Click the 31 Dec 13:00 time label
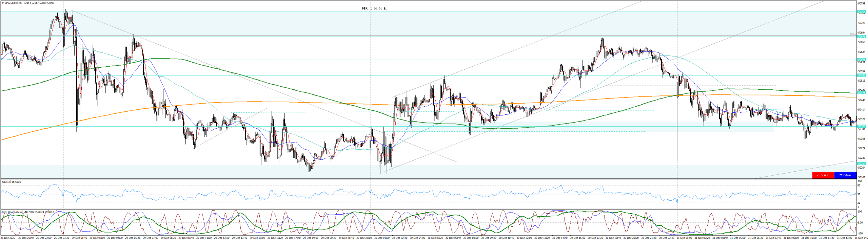Image resolution: width=868 pixels, height=241 pixels. tap(844, 238)
